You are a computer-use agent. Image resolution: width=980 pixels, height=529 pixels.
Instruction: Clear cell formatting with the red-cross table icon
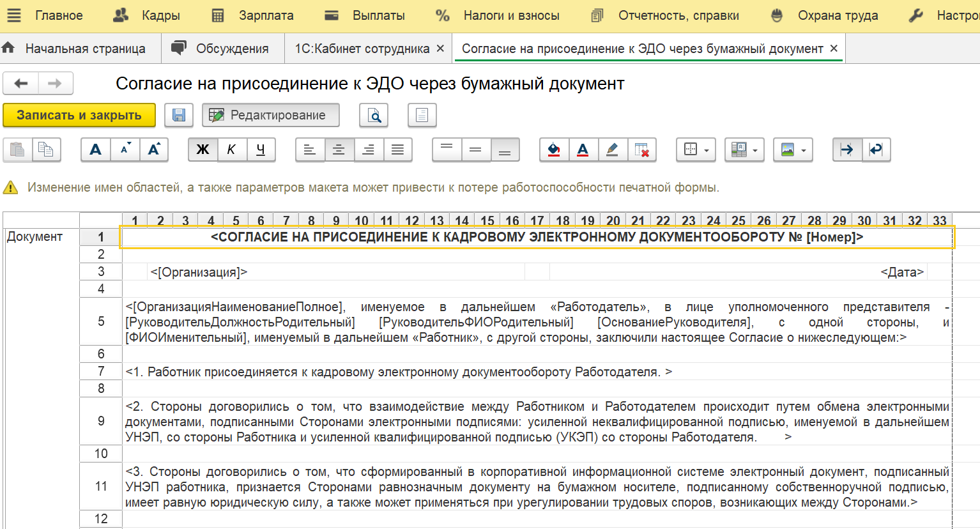642,149
